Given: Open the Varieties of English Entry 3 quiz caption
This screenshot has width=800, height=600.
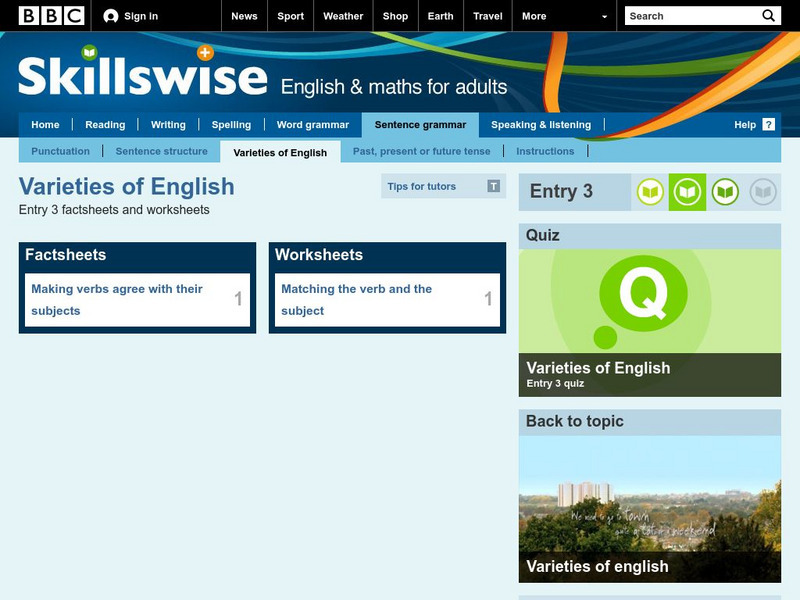Looking at the screenshot, I should click(649, 374).
